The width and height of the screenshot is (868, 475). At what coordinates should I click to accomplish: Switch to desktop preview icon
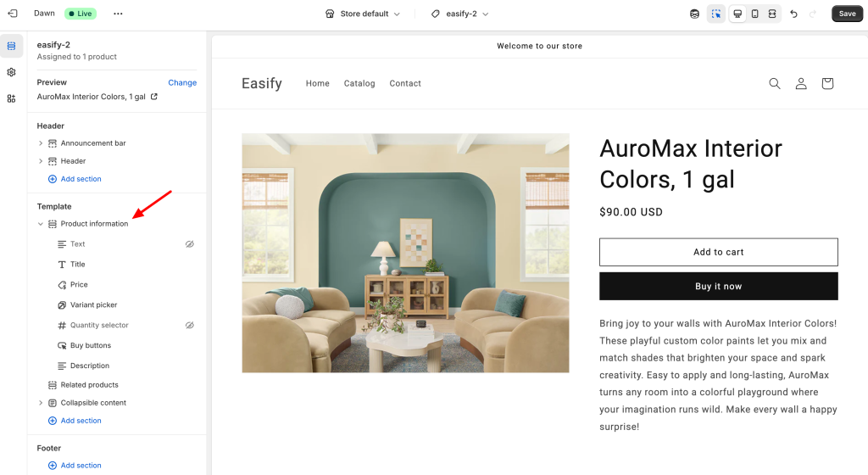point(737,14)
